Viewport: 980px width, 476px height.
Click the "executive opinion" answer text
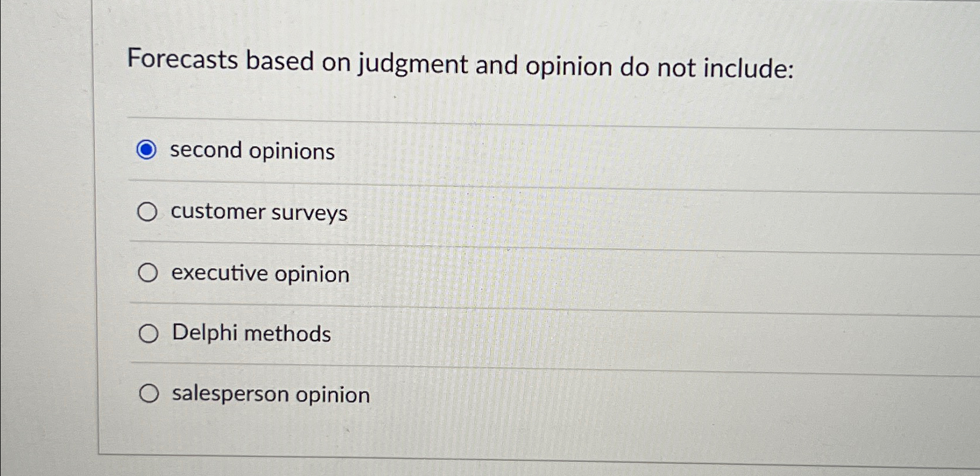point(260,274)
